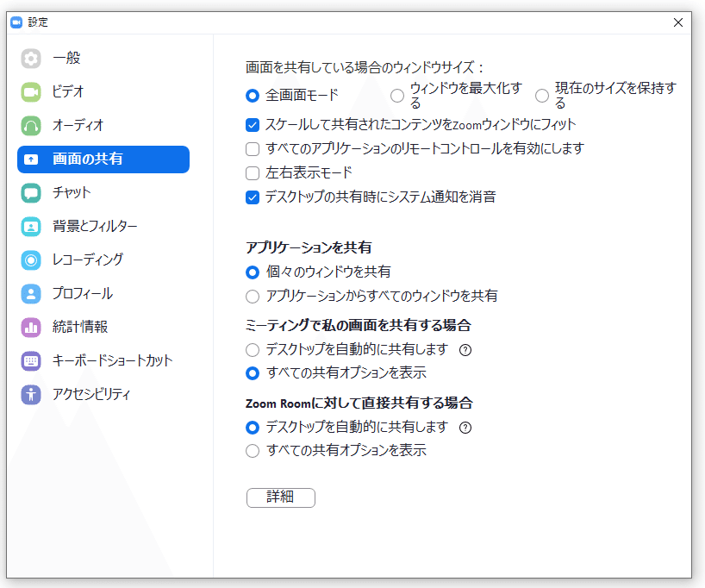Open 背景とフィルター settings tab
705x588 pixels.
(103, 226)
